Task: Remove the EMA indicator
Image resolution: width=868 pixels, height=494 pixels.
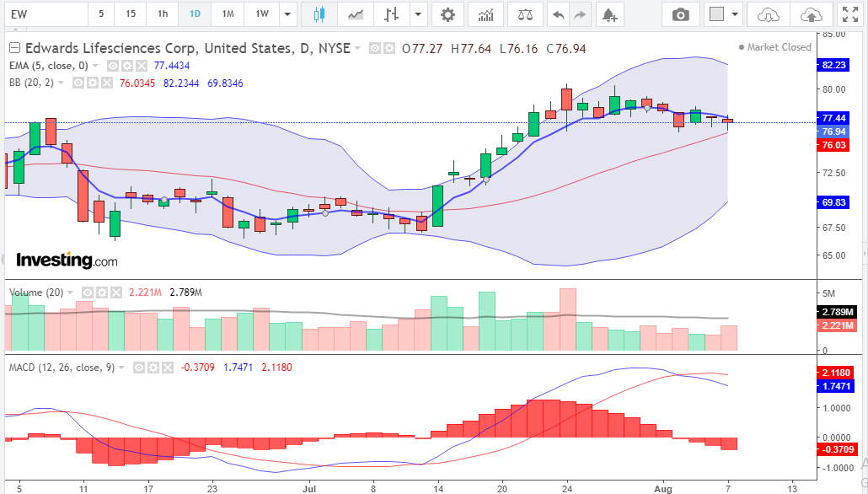Action: [142, 66]
